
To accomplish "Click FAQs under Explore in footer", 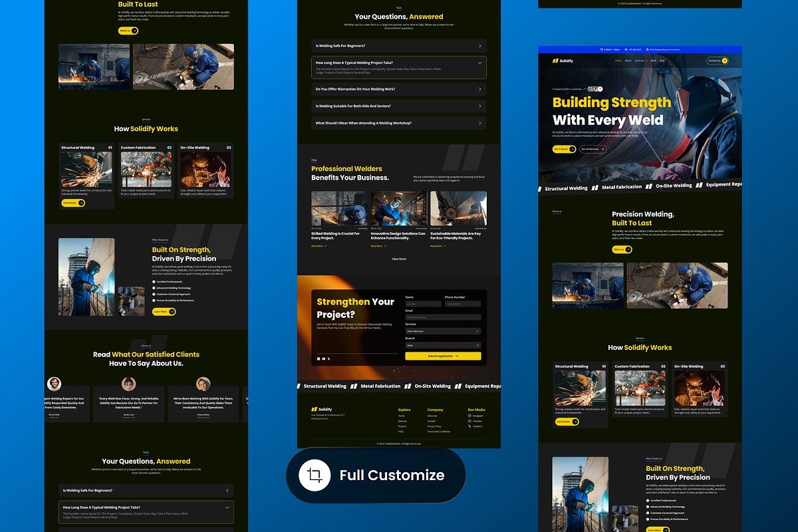I will point(401,432).
